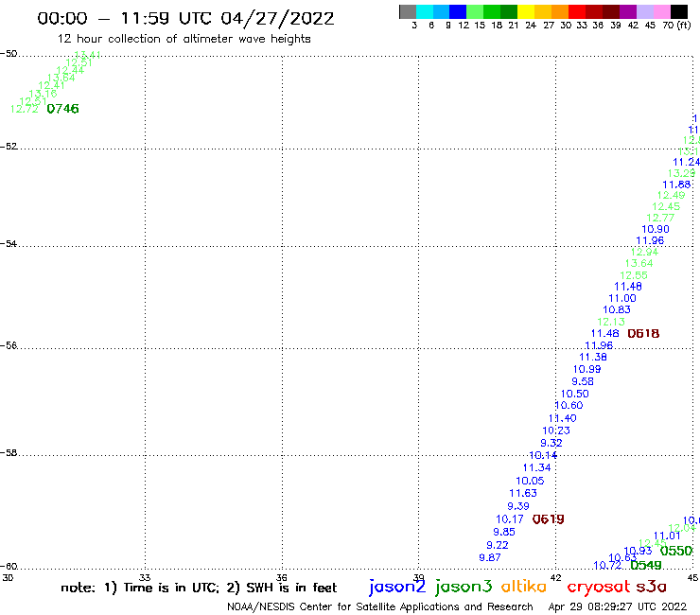Screen dimensions: 700x615
Task: Select the light green legend swatch
Action: pos(475,11)
